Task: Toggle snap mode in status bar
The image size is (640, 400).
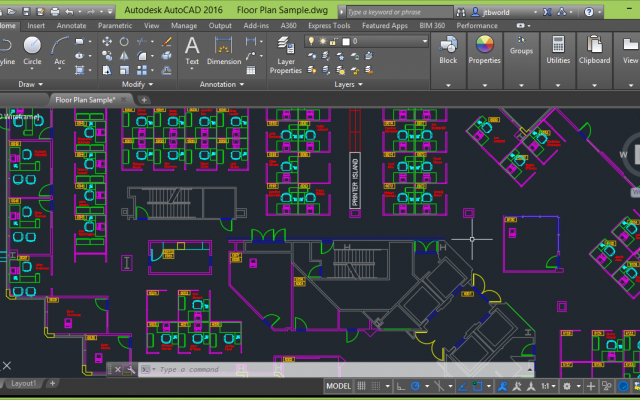Action: (376, 386)
